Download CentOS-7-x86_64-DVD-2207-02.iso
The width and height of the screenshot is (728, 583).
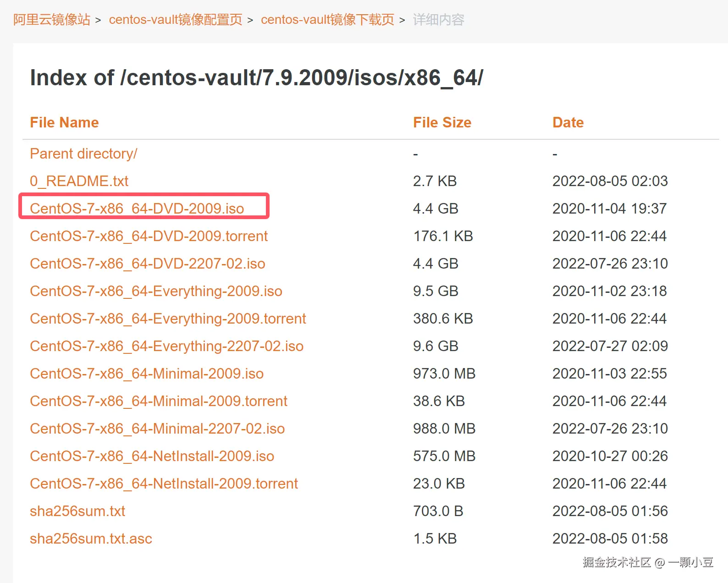point(148,264)
